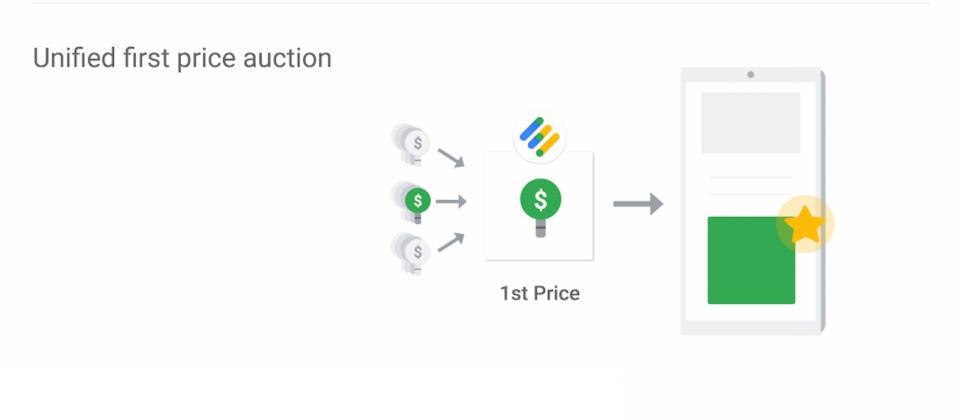Select the small green middle bid icon
960x420 pixels.
[411, 201]
